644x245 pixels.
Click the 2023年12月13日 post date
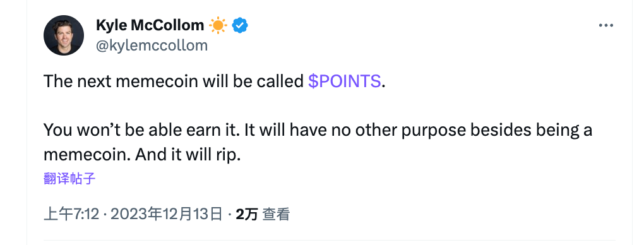click(166, 214)
